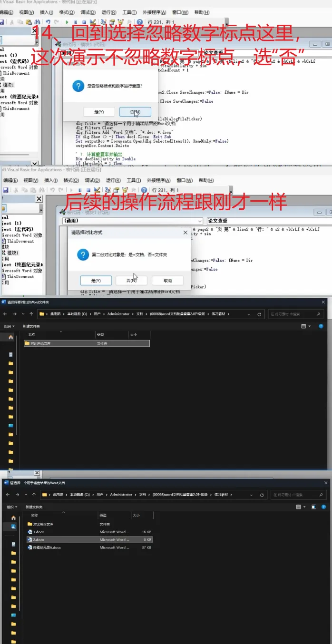Click blue help icon in folder picker dialog
The height and width of the screenshot is (644, 332).
[322, 326]
